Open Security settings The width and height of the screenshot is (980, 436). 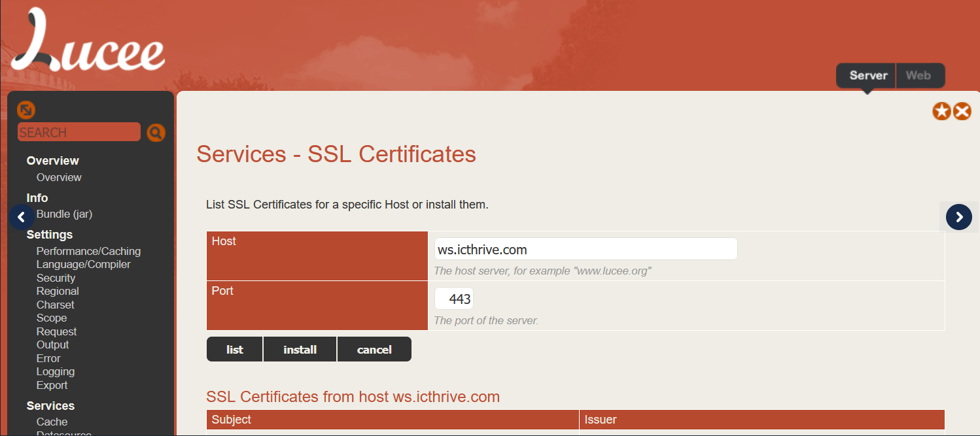coord(56,278)
